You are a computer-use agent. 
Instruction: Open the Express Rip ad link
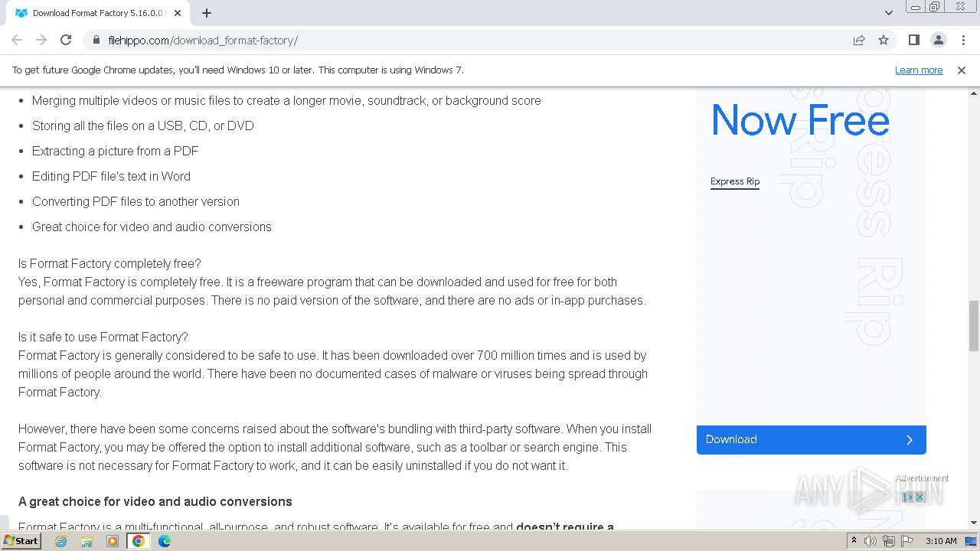[x=735, y=181]
